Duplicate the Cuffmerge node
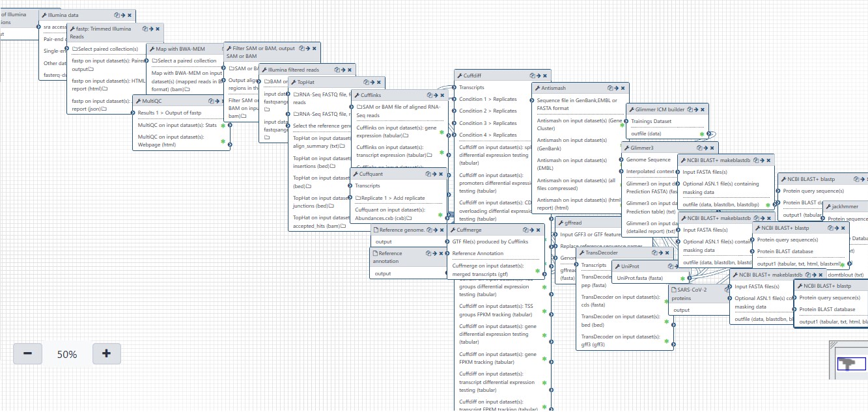This screenshot has height=412, width=868. coord(526,230)
